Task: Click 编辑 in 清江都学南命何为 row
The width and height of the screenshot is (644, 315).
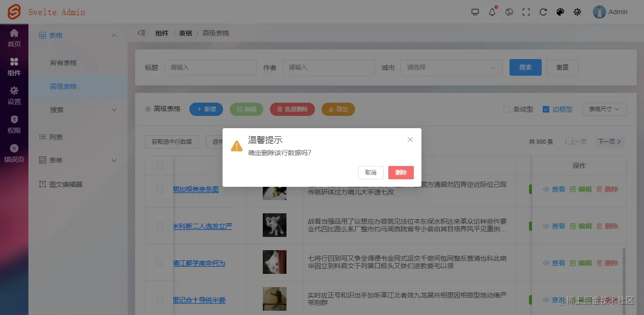Action: tap(581, 263)
